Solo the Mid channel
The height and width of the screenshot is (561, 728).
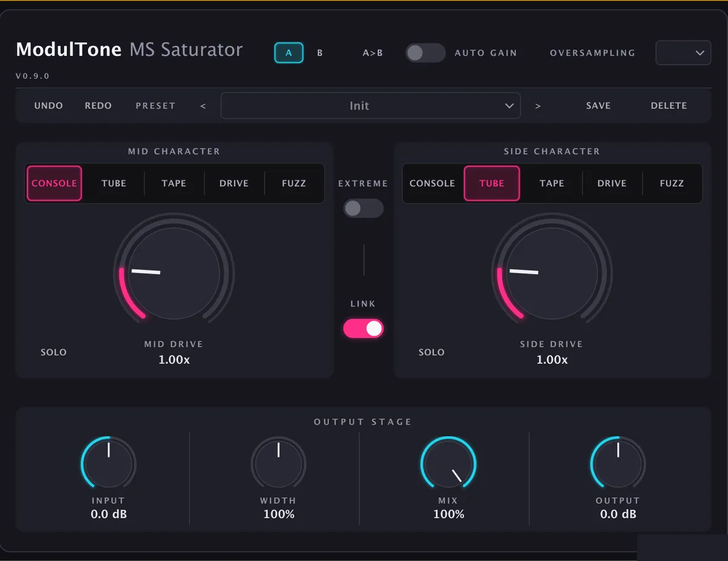[x=53, y=352]
